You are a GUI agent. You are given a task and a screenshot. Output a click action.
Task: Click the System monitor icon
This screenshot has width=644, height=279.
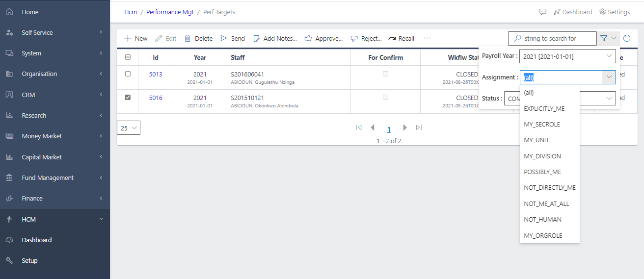tap(9, 53)
